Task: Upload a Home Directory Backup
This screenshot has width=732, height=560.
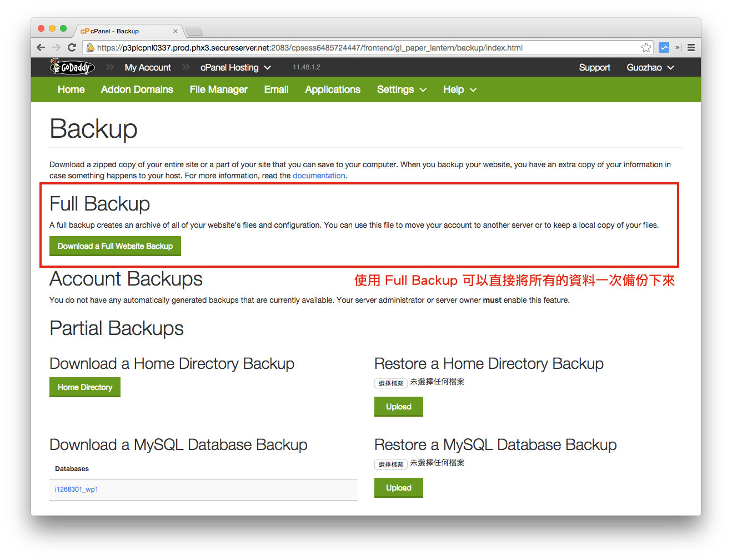Action: (x=398, y=406)
